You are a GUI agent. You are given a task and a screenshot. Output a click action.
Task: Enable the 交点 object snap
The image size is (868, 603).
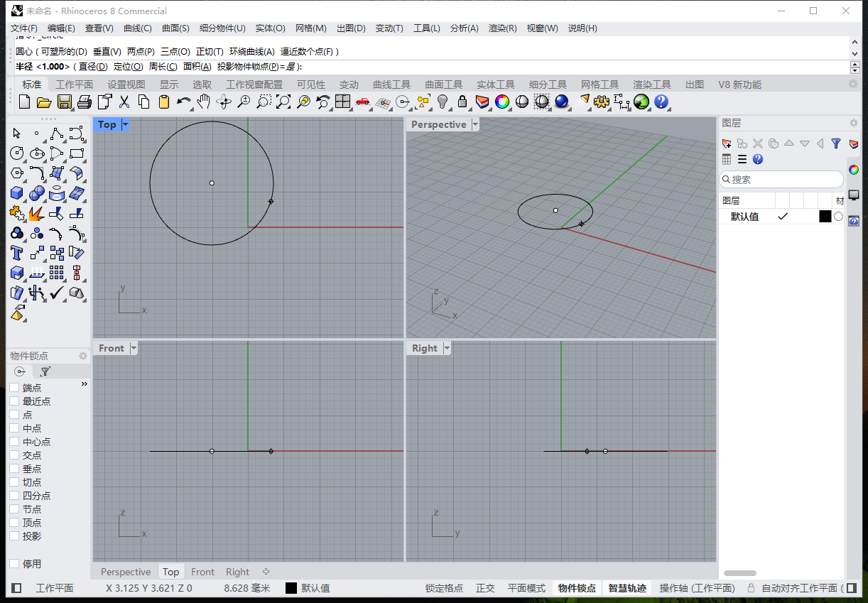coord(14,455)
